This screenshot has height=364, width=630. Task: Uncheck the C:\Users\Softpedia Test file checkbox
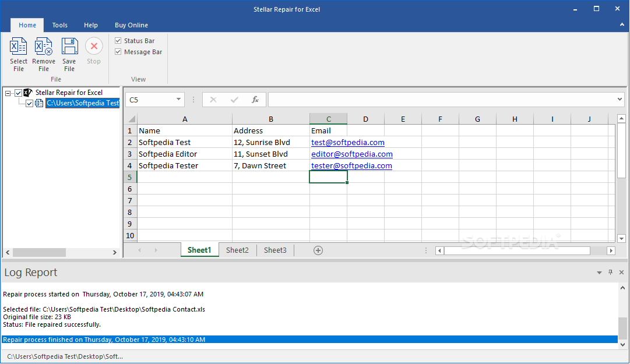click(29, 104)
